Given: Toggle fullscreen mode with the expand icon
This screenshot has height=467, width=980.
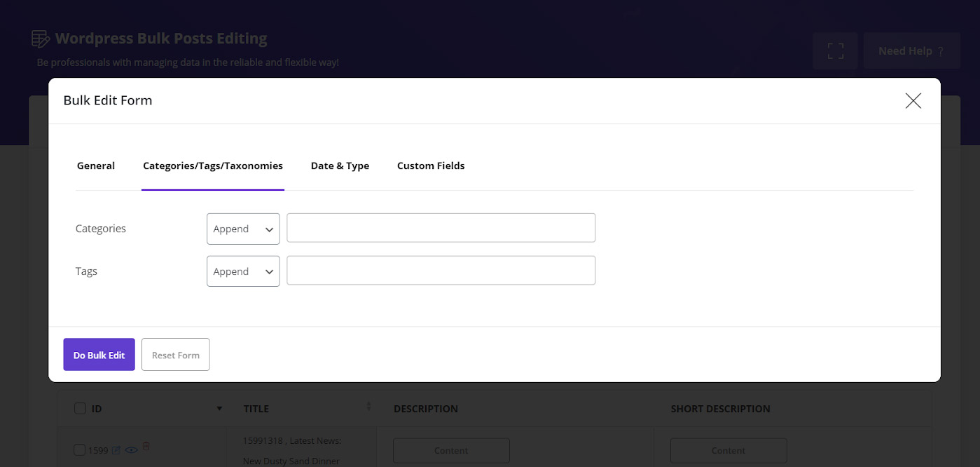Looking at the screenshot, I should coord(834,50).
